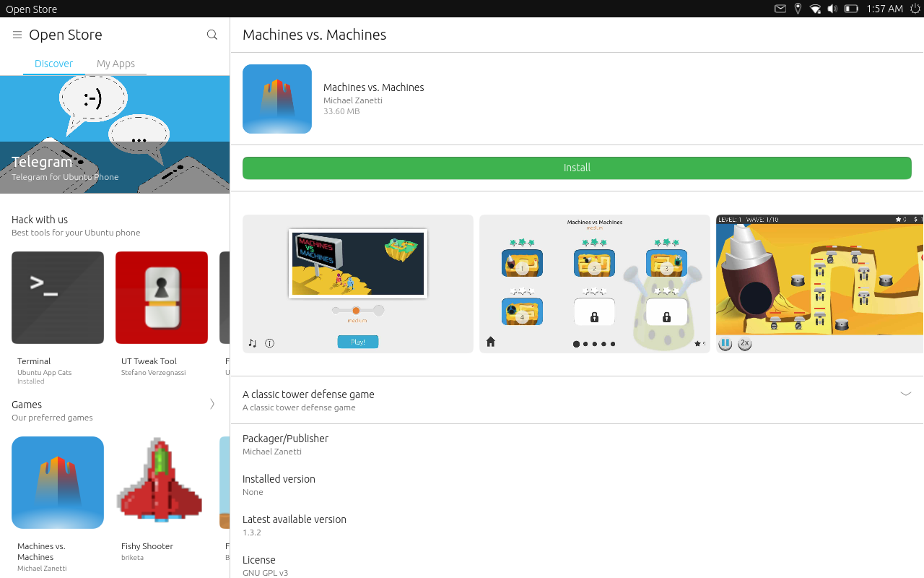Click the difficulty slider in first screenshot

point(358,310)
